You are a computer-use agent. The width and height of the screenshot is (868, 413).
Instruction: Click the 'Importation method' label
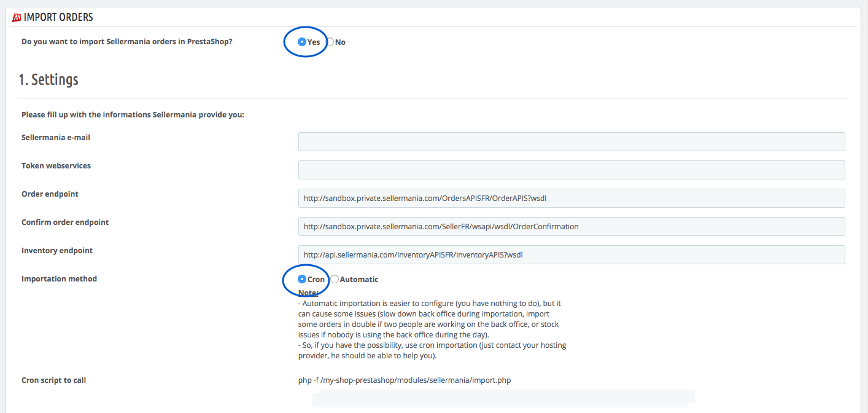(x=59, y=278)
